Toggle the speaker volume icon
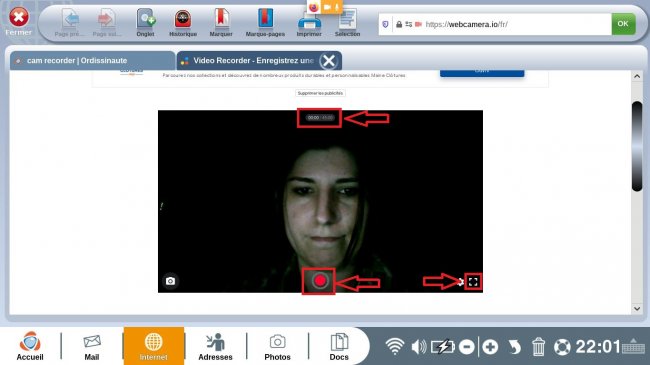The image size is (650, 365). [419, 346]
